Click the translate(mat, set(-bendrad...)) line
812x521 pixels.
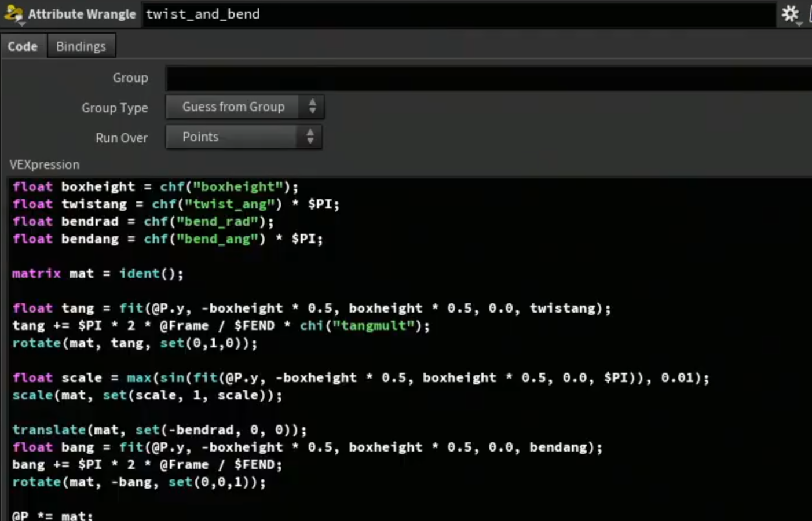[x=160, y=430]
